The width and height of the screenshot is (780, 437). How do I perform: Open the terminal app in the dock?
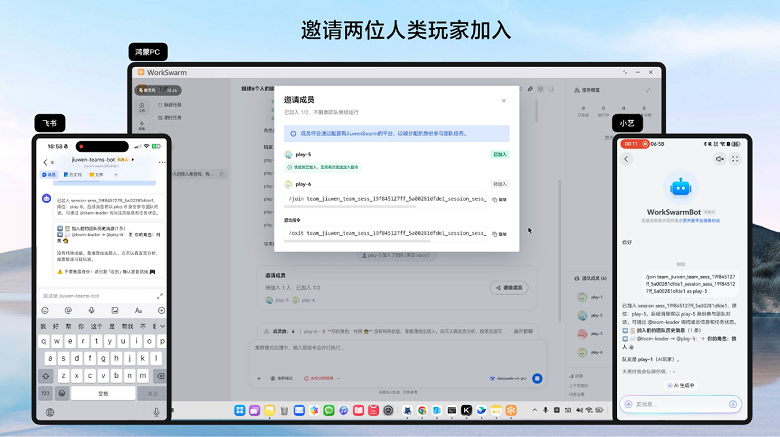click(x=452, y=411)
